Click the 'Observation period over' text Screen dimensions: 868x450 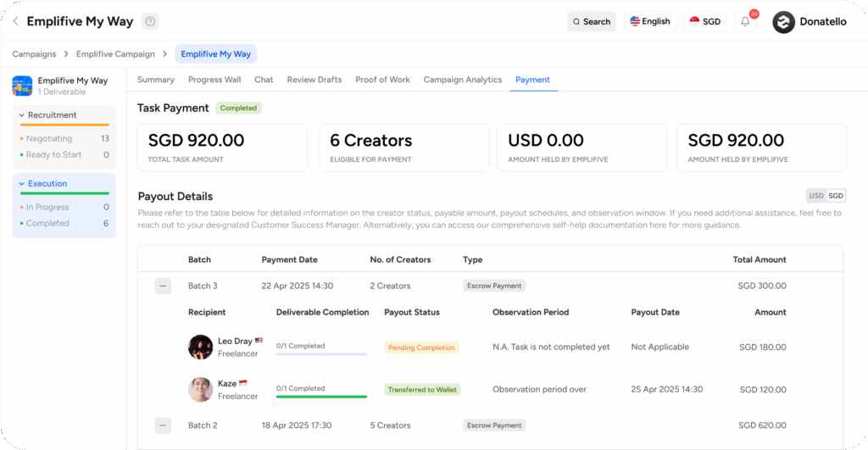539,390
